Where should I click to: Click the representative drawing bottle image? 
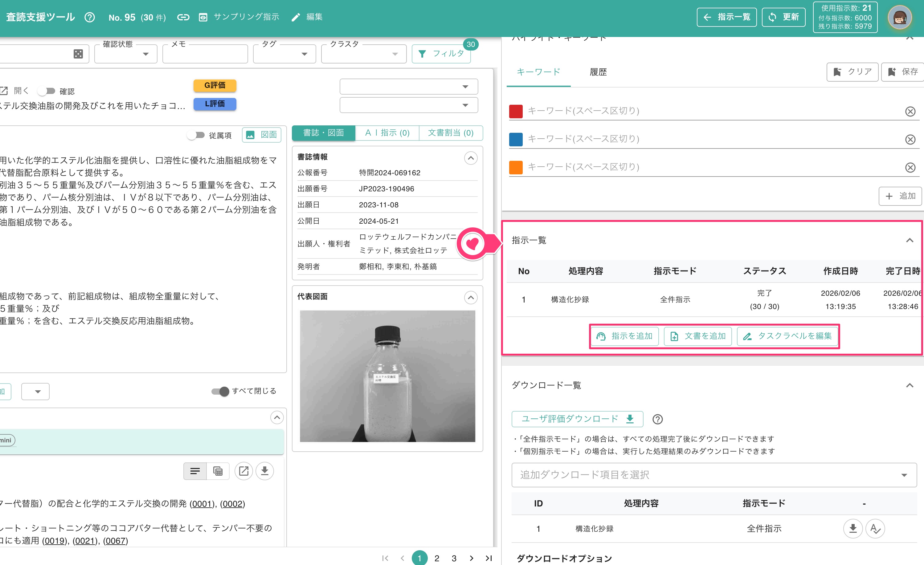pyautogui.click(x=387, y=376)
